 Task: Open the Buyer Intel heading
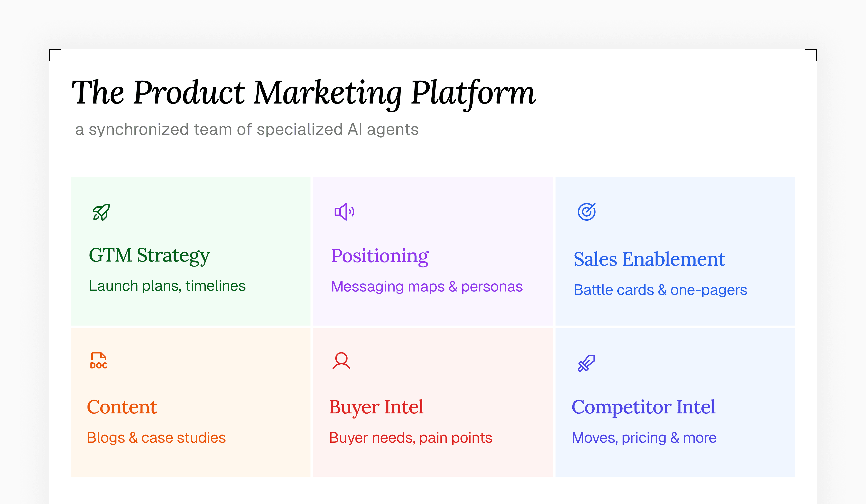[376, 407]
